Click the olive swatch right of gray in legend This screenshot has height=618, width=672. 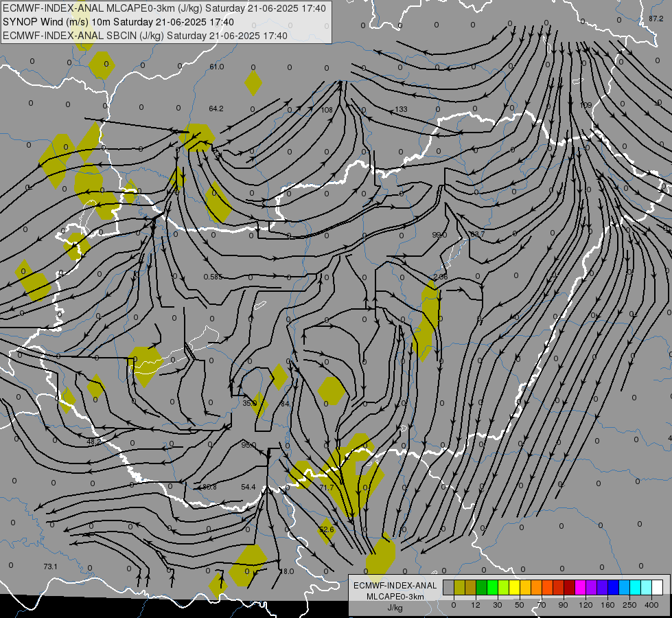click(459, 587)
